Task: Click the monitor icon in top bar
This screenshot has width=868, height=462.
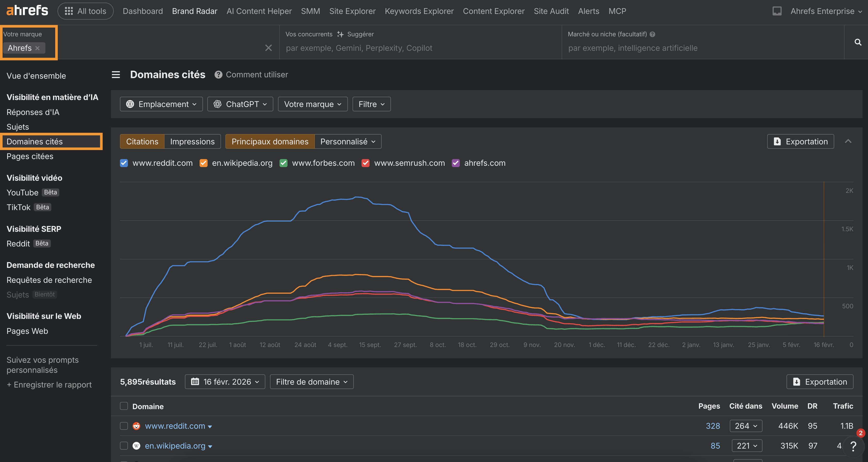Action: (x=777, y=11)
